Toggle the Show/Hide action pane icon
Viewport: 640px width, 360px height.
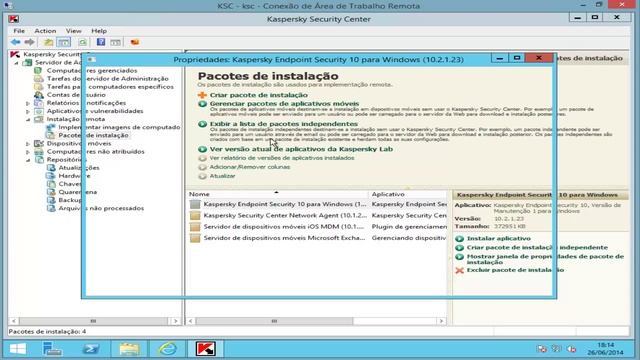(x=116, y=42)
